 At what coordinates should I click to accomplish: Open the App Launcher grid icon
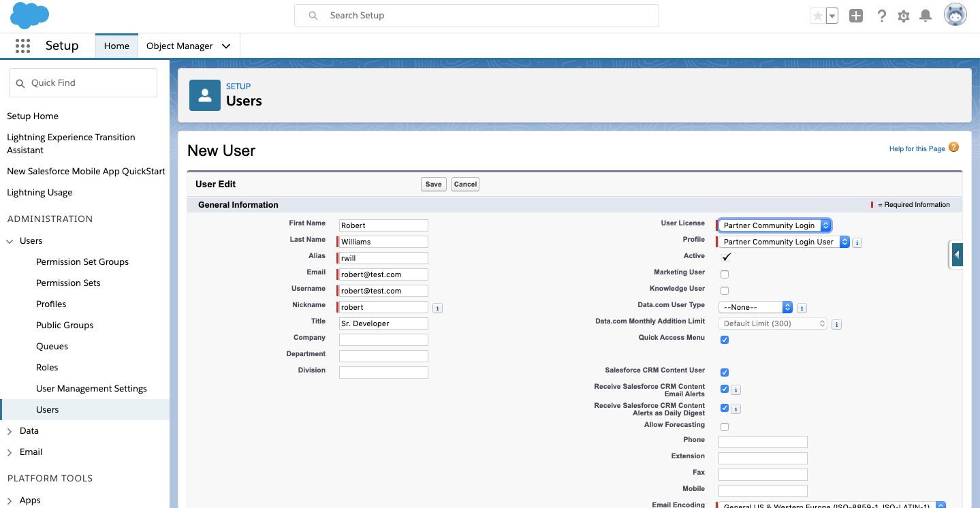coord(22,46)
